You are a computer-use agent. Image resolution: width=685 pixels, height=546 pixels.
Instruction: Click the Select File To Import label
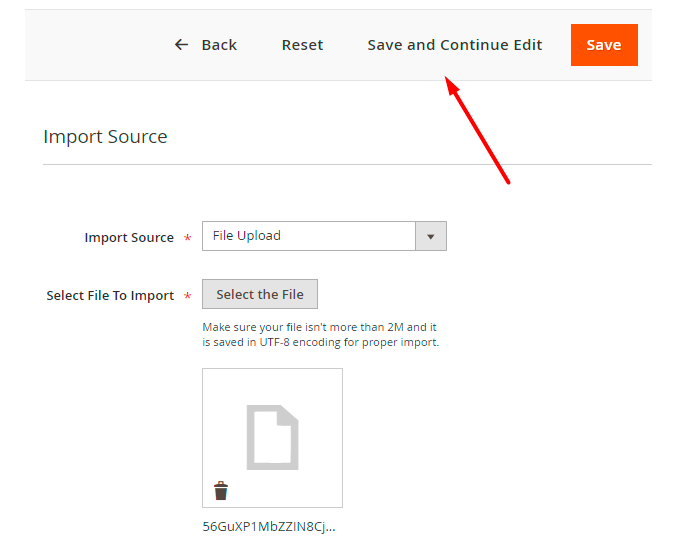[x=110, y=296]
